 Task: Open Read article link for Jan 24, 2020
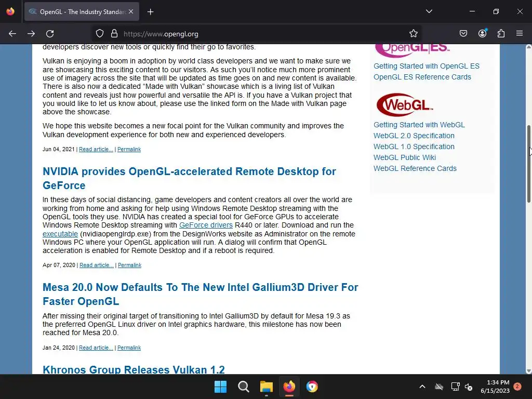(x=96, y=348)
